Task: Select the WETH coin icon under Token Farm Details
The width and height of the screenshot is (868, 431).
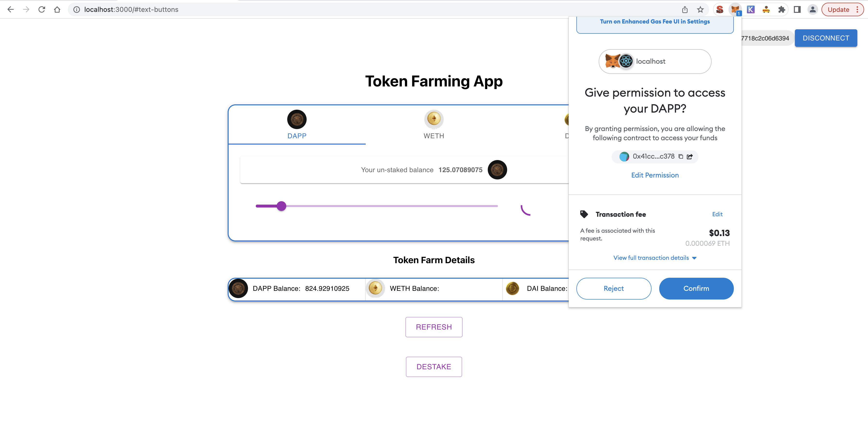Action: tap(375, 288)
